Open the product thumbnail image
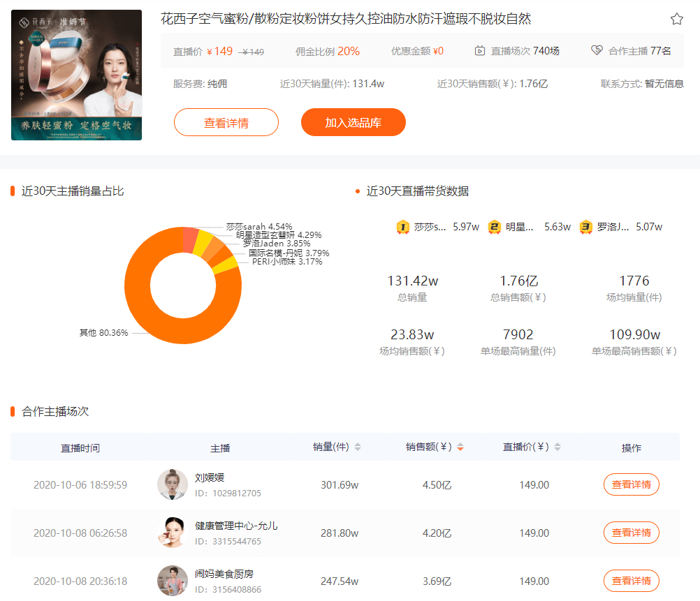Image resolution: width=700 pixels, height=601 pixels. 76,75
